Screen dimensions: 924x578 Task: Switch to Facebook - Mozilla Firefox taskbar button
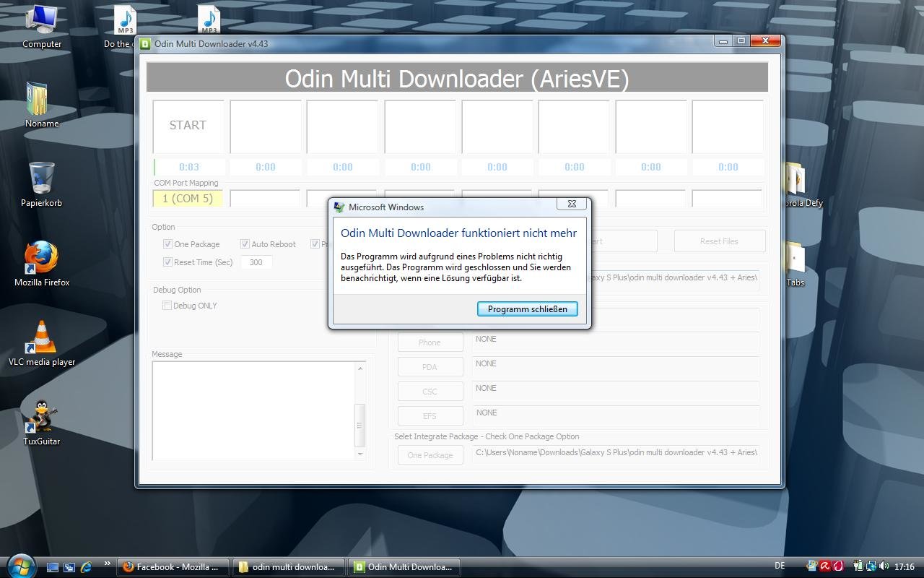click(173, 567)
